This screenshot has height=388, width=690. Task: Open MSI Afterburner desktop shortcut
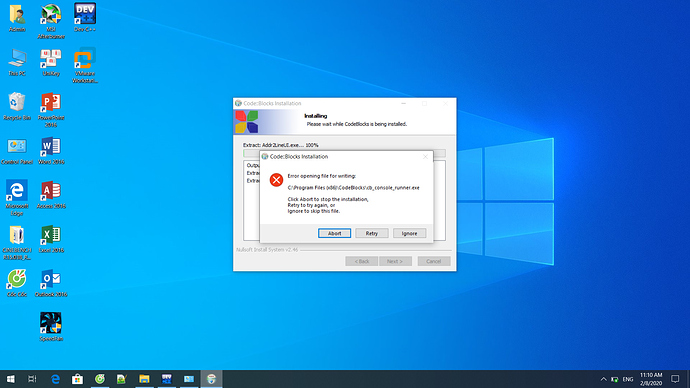coord(51,21)
